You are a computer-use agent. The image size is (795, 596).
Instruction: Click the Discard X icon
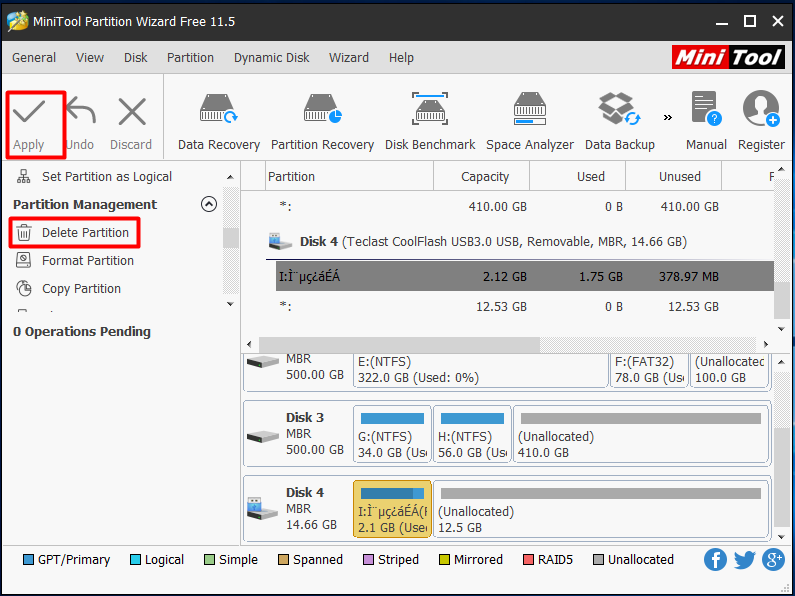click(x=132, y=111)
